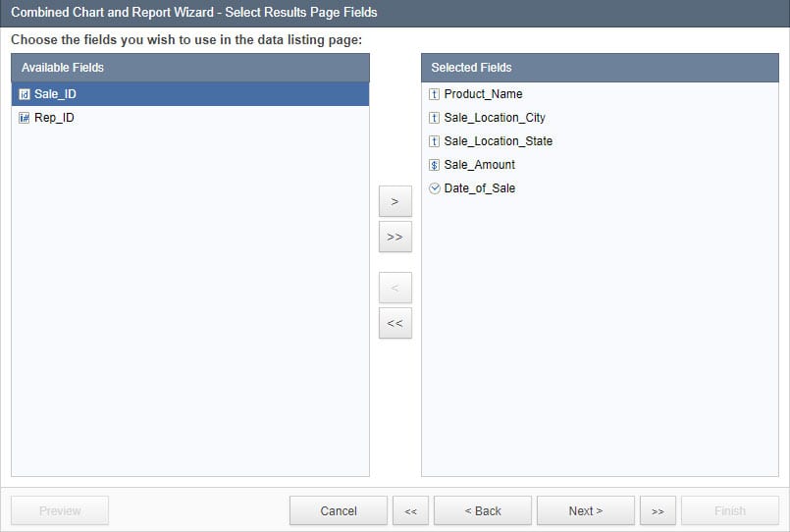Image resolution: width=790 pixels, height=532 pixels.
Task: Select the Rep_ID field in Available Fields
Action: (54, 118)
